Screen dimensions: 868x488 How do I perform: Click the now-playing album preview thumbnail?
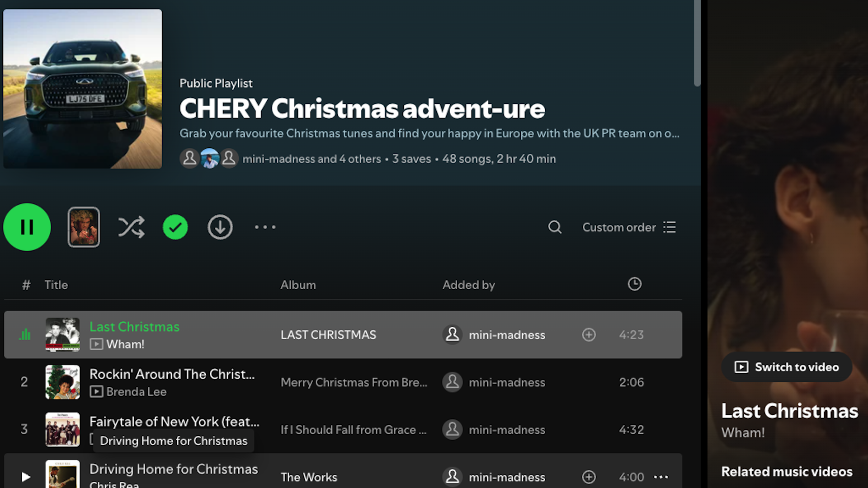click(x=84, y=227)
